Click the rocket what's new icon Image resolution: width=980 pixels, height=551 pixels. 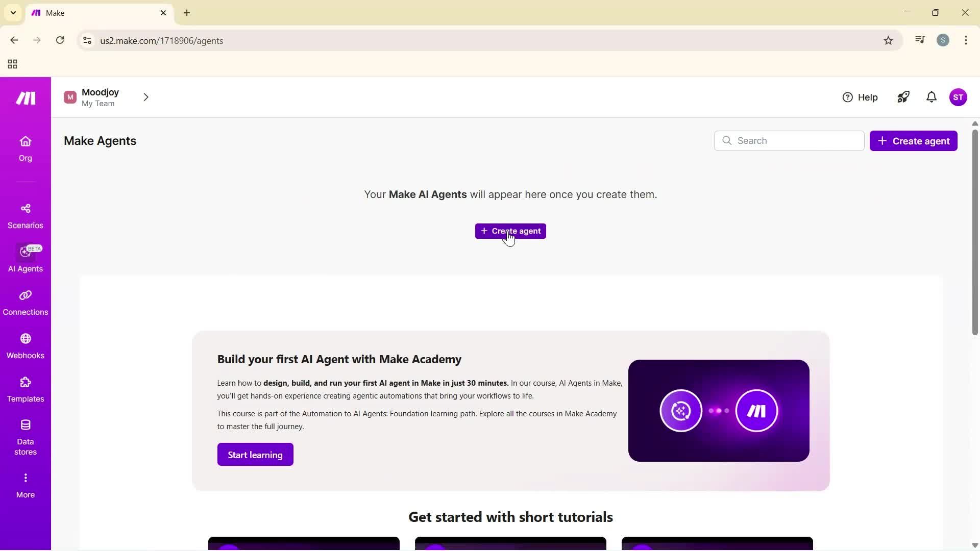tap(903, 97)
